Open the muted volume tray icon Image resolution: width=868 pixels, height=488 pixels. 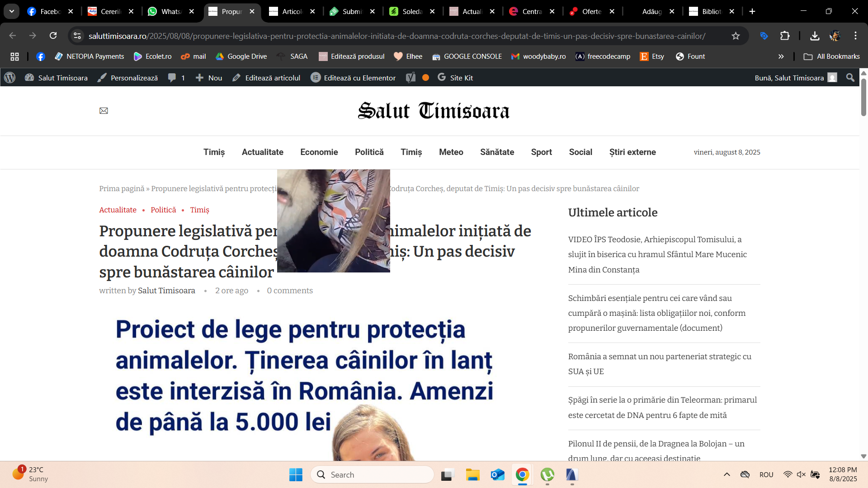coord(801,474)
